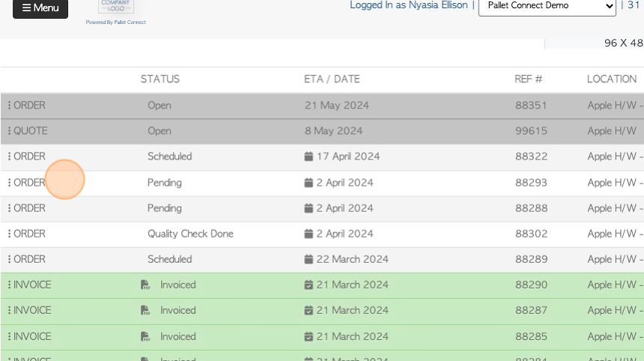
Task: Click calendar icon beside 17 April 2024
Action: [309, 156]
